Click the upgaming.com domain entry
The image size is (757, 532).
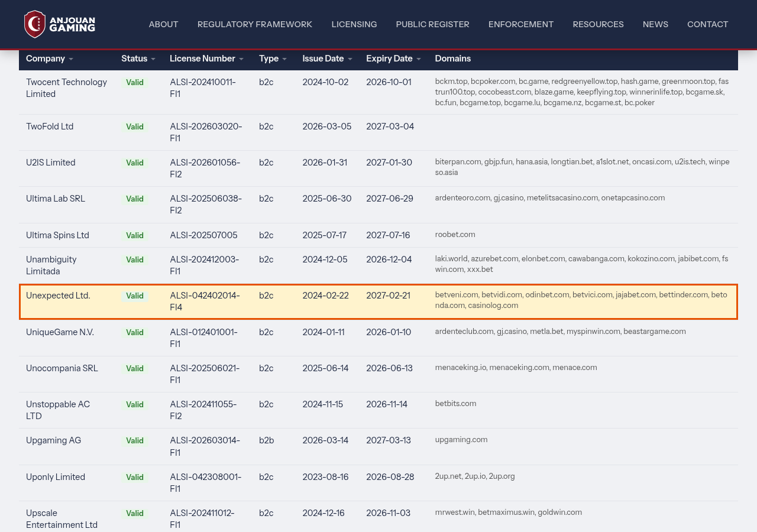click(461, 440)
